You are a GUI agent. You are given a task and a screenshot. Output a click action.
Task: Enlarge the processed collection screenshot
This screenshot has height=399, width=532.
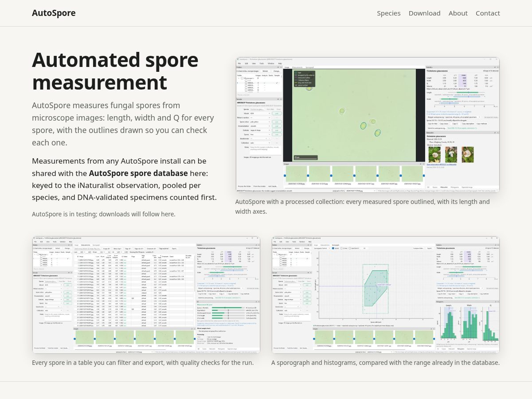point(368,125)
